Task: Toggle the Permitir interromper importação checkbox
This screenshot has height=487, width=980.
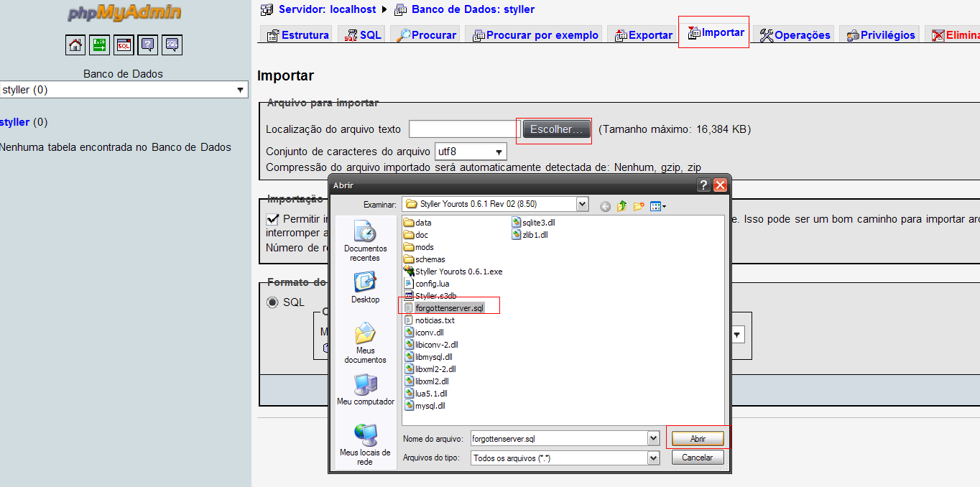Action: tap(273, 219)
